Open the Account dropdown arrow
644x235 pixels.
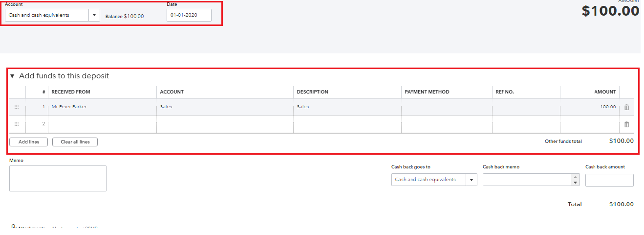click(94, 15)
